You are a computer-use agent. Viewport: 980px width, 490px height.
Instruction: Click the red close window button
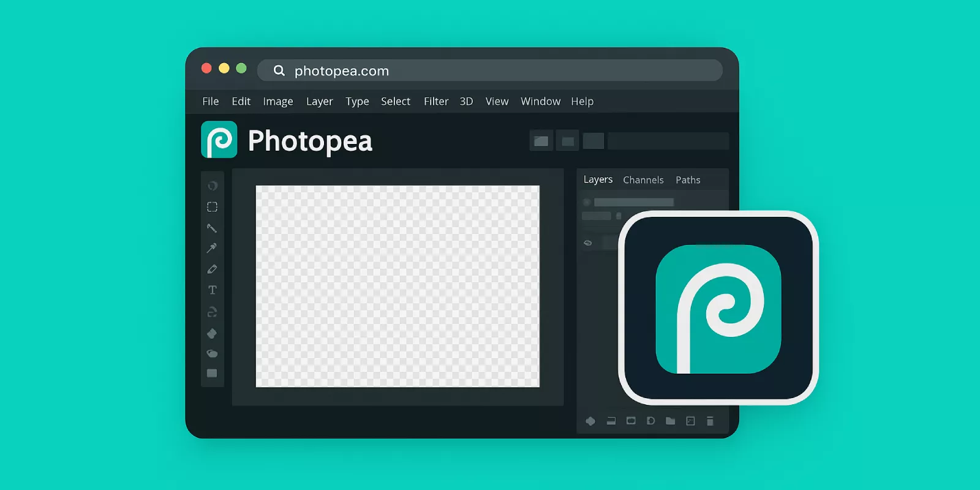point(206,68)
